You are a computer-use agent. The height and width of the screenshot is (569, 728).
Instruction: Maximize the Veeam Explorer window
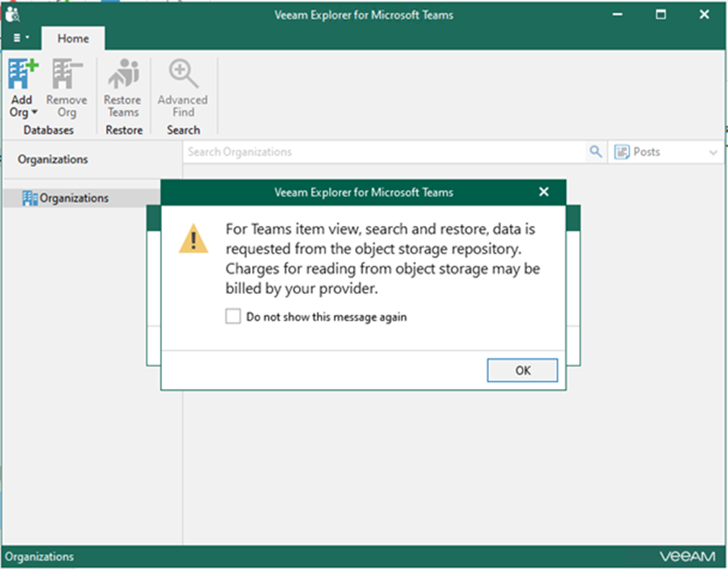660,14
